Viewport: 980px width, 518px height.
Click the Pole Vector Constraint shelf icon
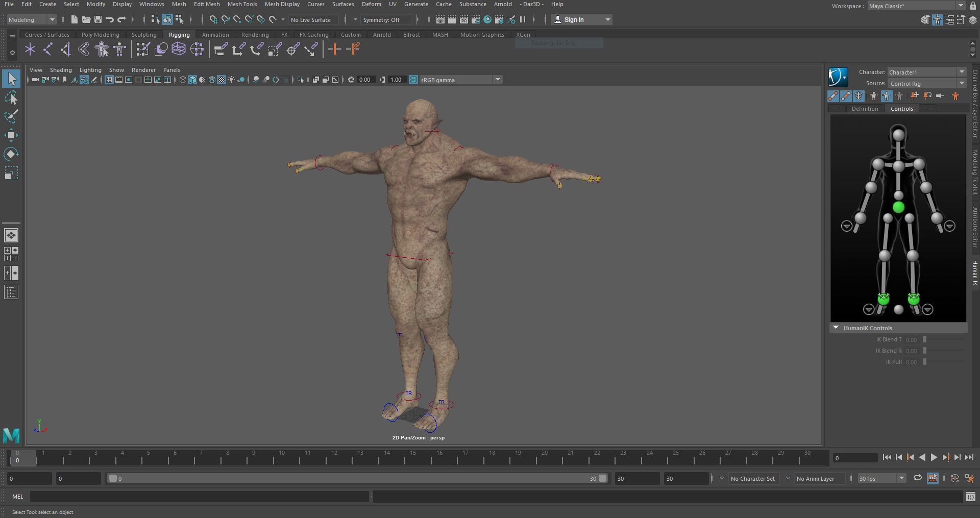(311, 50)
